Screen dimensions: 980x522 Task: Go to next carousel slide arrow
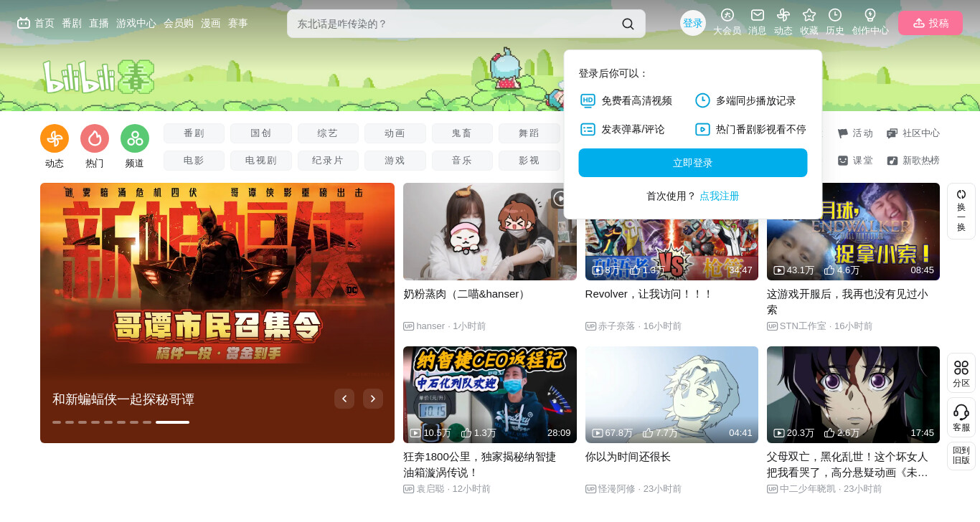coord(373,399)
